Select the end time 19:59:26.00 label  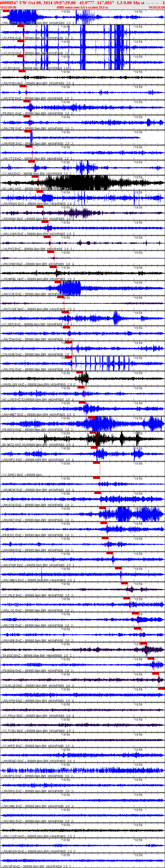tap(156, 7)
